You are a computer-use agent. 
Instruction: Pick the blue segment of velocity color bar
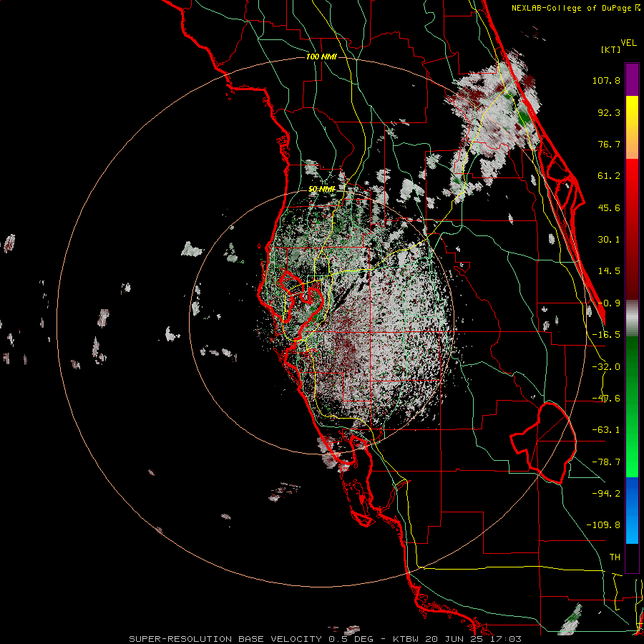pyautogui.click(x=632, y=510)
